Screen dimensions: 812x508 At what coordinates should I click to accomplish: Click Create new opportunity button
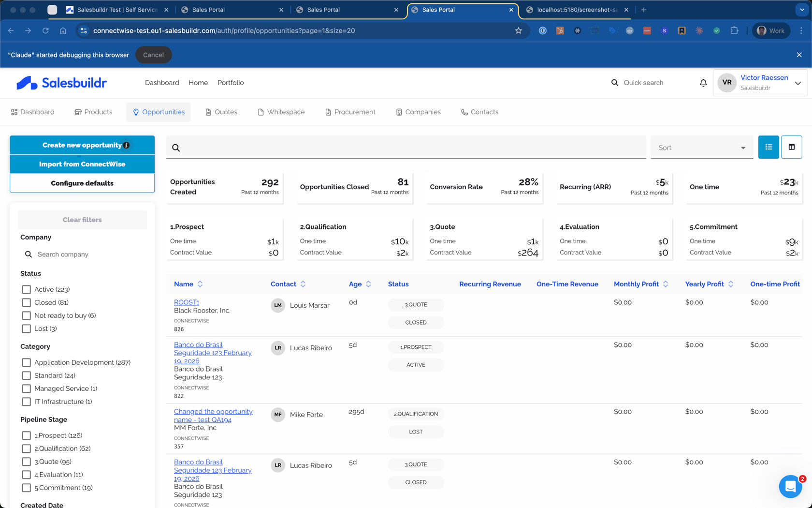[82, 145]
